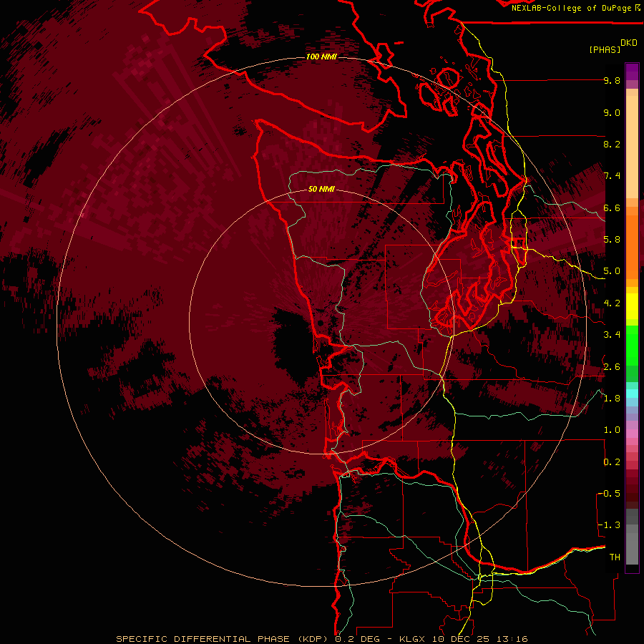The image size is (644, 644).
Task: Click the NEXLAB-College of DuPage label
Action: 572,8
